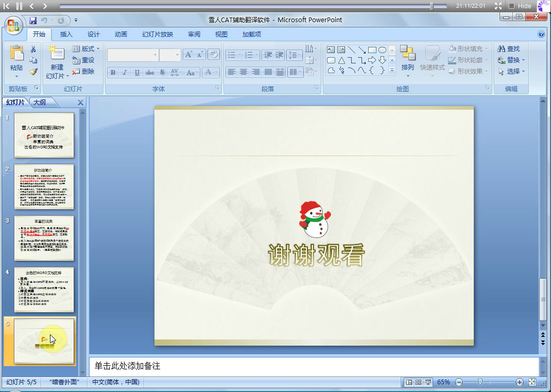Open the Slide Show ribbon tab
Viewport: 551px width, 392px height.
(x=158, y=35)
